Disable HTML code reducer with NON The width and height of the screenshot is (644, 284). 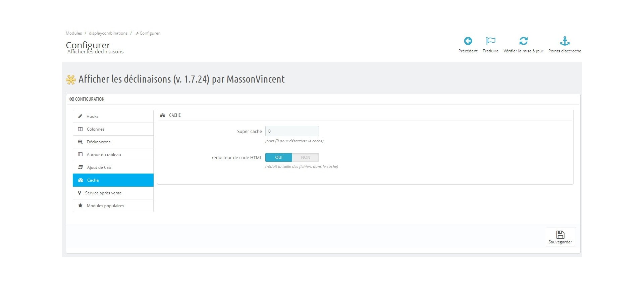click(305, 157)
